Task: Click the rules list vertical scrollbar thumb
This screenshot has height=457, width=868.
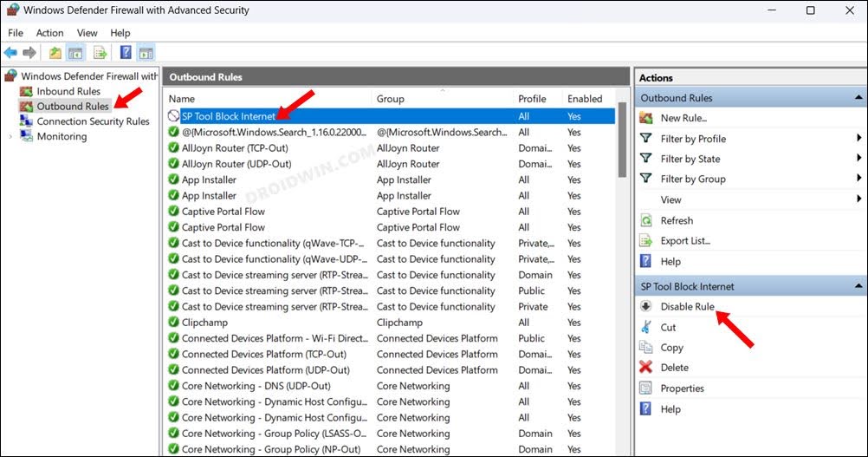Action: pos(623,140)
